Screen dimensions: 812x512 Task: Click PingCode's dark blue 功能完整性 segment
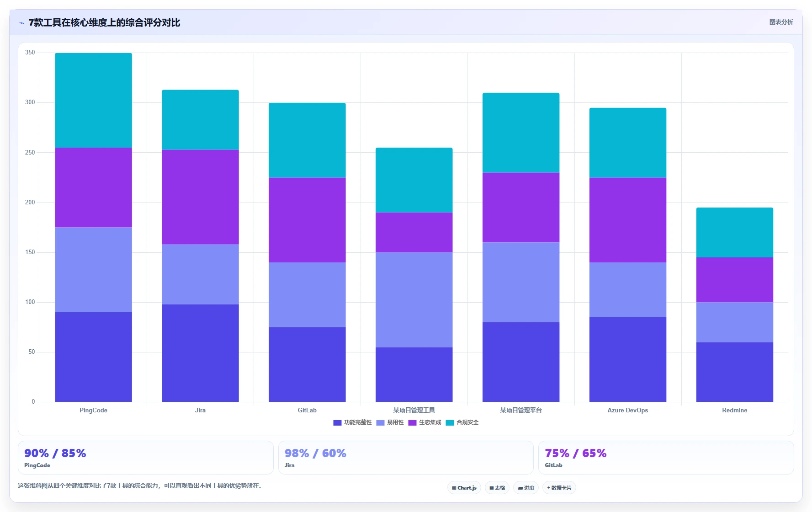point(94,357)
